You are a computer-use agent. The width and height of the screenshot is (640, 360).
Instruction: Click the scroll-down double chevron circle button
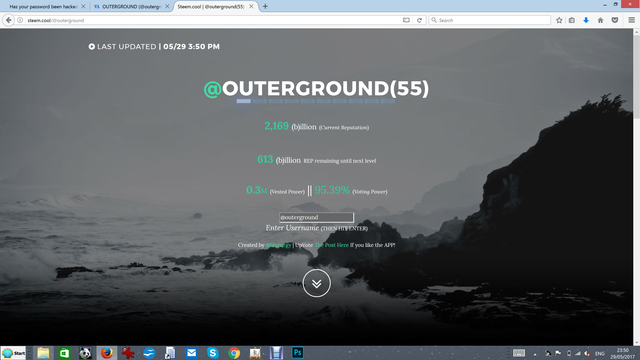(316, 283)
